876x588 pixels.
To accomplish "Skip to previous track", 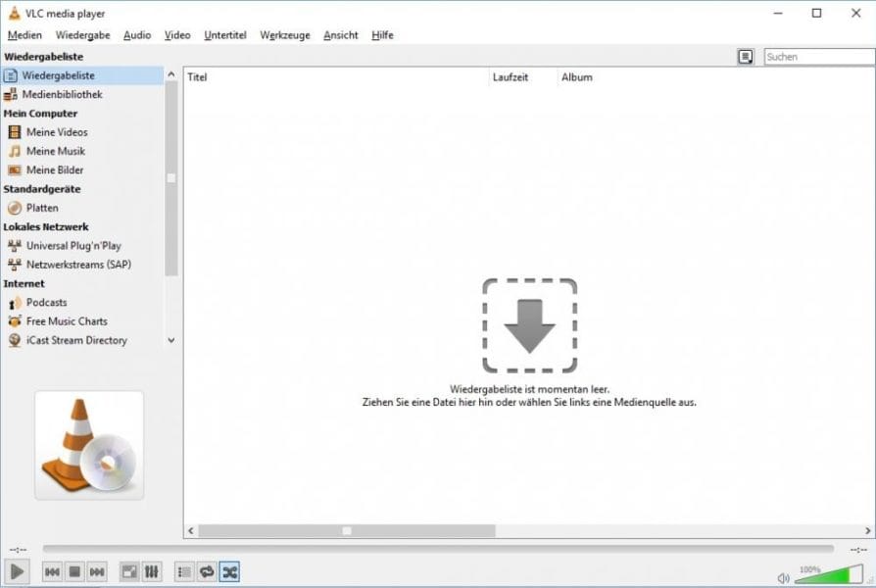I will tap(52, 571).
